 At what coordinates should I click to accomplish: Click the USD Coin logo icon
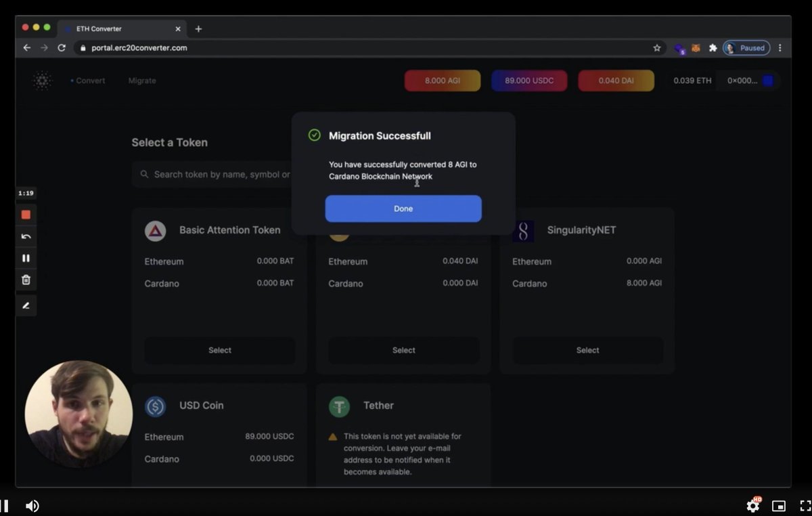tap(156, 406)
